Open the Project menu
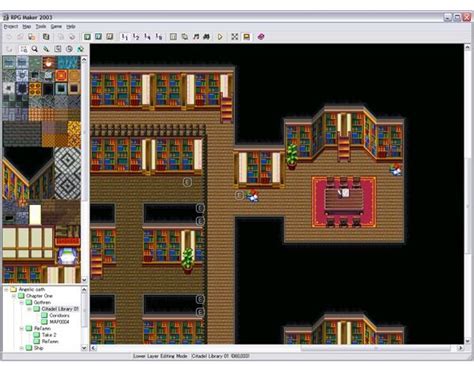The width and height of the screenshot is (474, 366). [11, 26]
